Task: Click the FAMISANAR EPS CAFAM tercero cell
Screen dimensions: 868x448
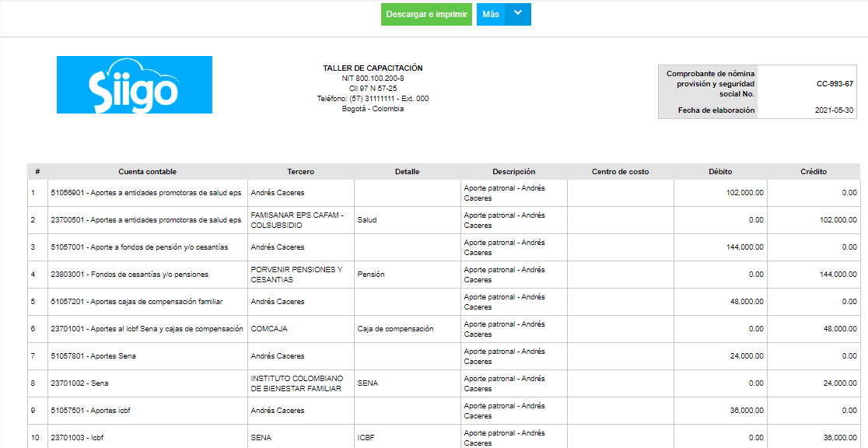Action: click(296, 220)
